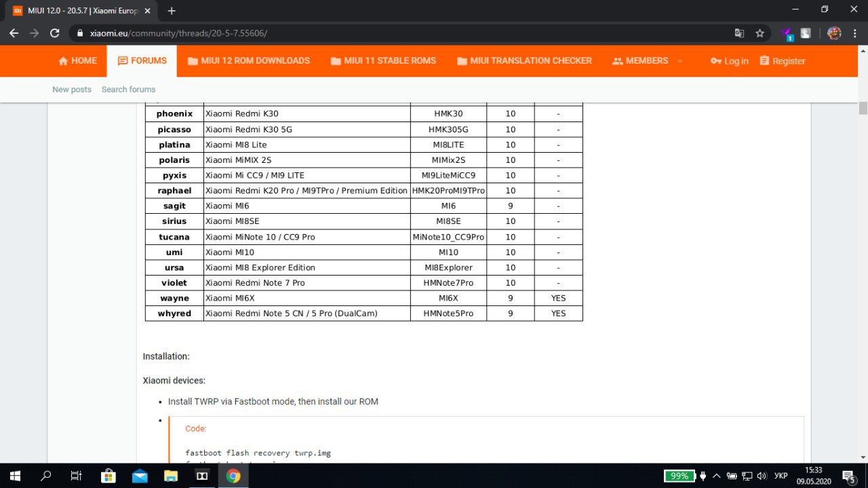Show hidden tray icons chevron
Image resolution: width=868 pixels, height=488 pixels.
716,476
